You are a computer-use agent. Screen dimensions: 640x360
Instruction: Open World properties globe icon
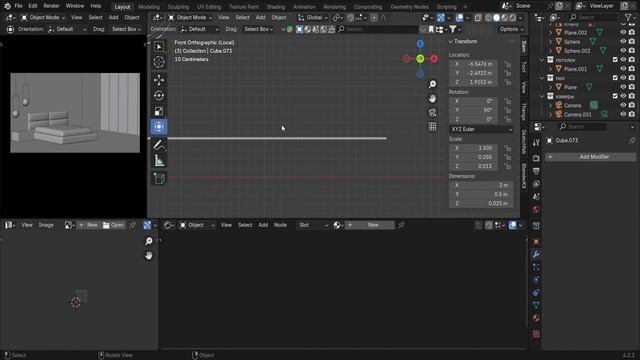coord(536,209)
